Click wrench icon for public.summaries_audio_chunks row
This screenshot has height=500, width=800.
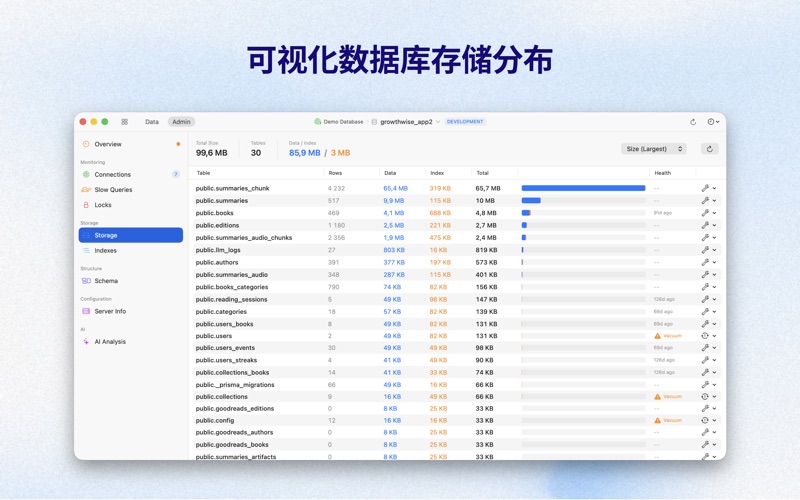coord(705,238)
